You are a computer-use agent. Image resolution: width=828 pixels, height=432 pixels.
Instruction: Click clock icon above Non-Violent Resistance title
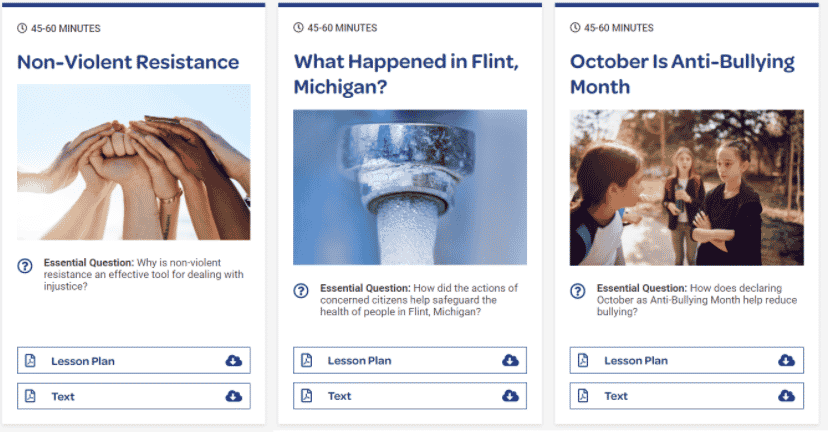(22, 28)
